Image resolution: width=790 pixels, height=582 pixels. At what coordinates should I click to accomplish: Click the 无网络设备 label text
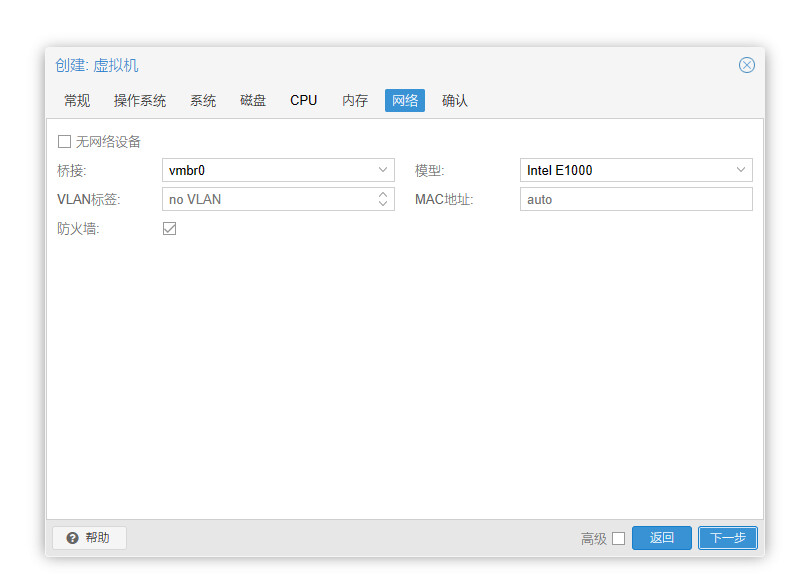coord(108,142)
